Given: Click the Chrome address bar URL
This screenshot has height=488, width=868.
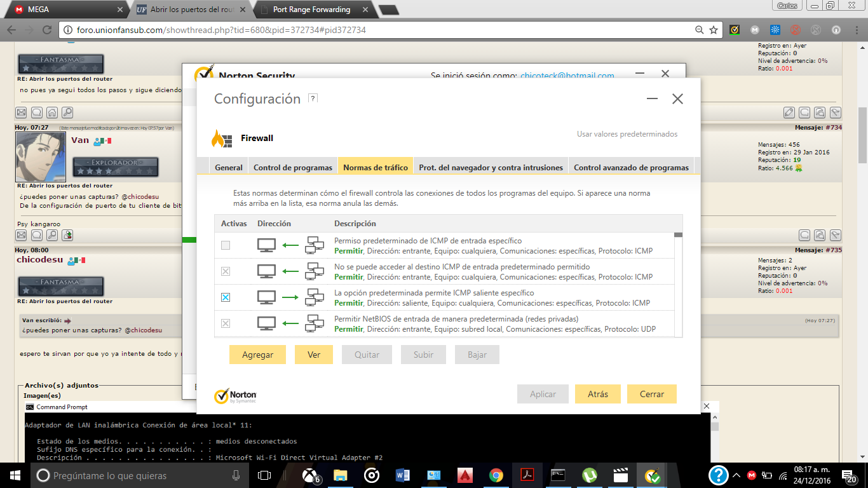Looking at the screenshot, I should pyautogui.click(x=221, y=30).
